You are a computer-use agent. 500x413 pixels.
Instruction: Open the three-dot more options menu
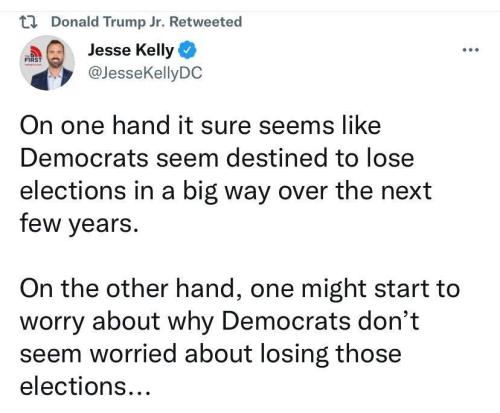pos(471,50)
